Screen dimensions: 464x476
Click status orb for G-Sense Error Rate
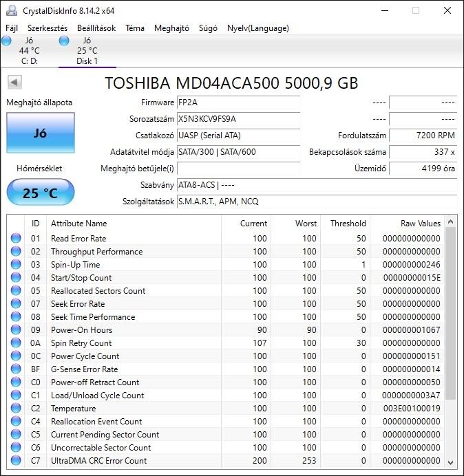(x=16, y=369)
